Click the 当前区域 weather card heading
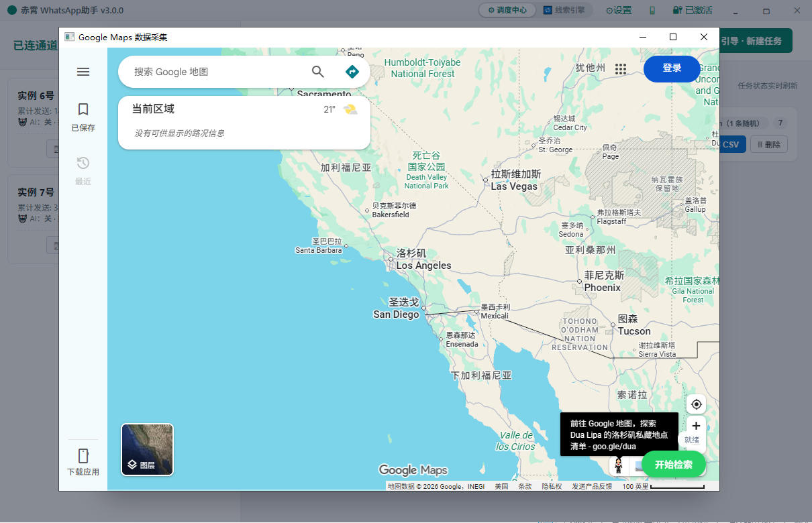This screenshot has width=812, height=523. tap(153, 109)
